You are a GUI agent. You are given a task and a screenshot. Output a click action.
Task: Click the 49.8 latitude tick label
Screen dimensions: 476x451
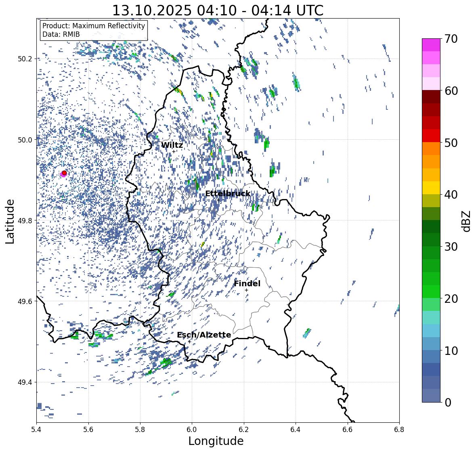click(x=25, y=220)
